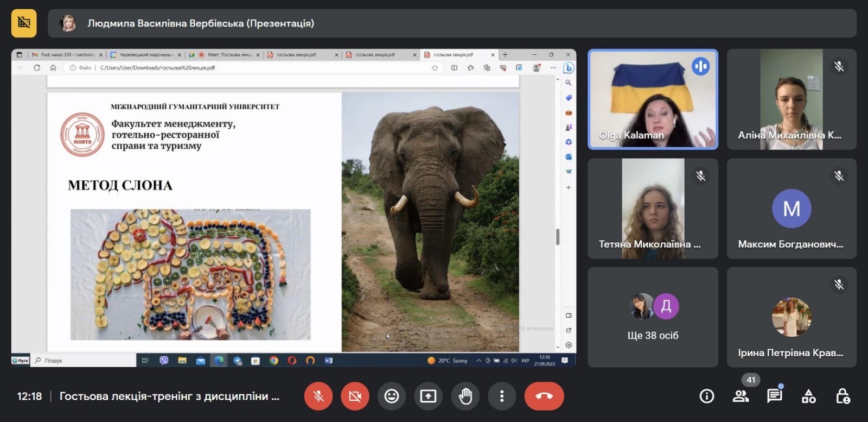Click the Пуск start button

[x=21, y=361]
